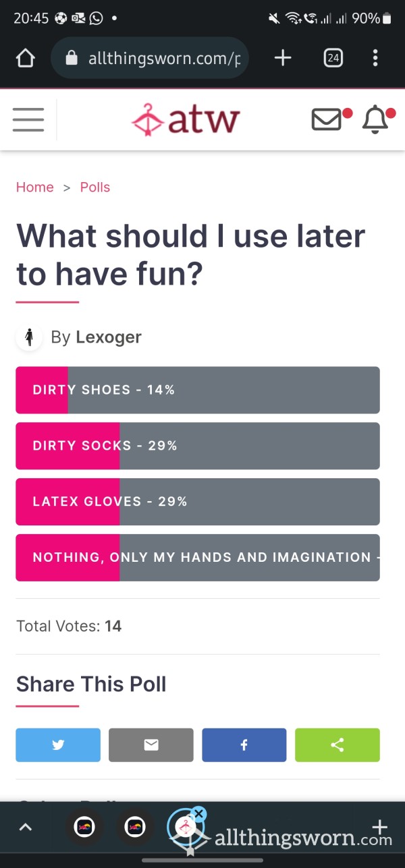This screenshot has height=868, width=405.
Task: Expand the bottom bar up chevron
Action: (x=26, y=827)
